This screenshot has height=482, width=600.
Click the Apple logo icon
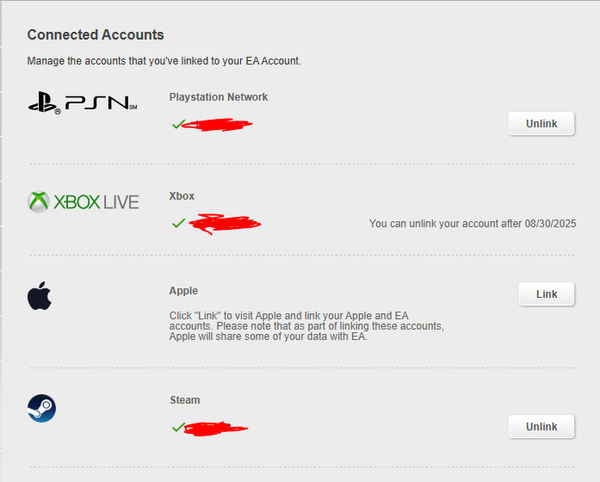coord(39,296)
